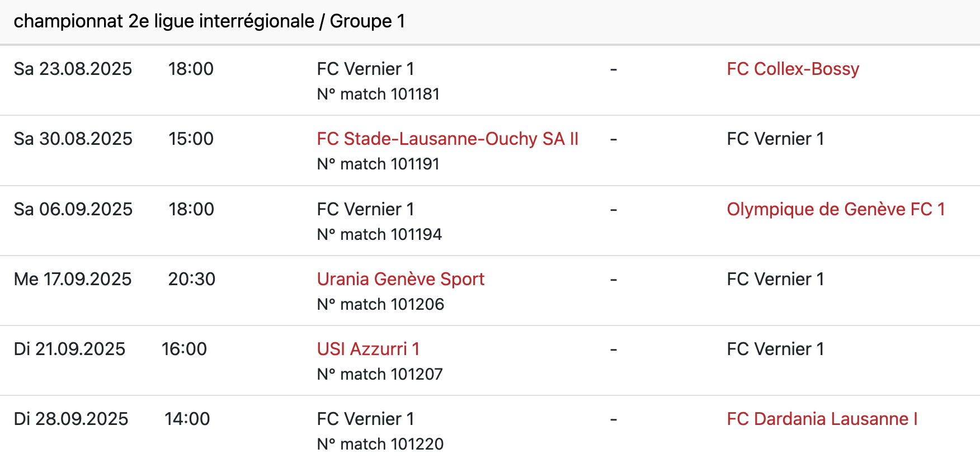The width and height of the screenshot is (980, 463).
Task: Click the date Sa 23.08.2025
Action: (73, 69)
